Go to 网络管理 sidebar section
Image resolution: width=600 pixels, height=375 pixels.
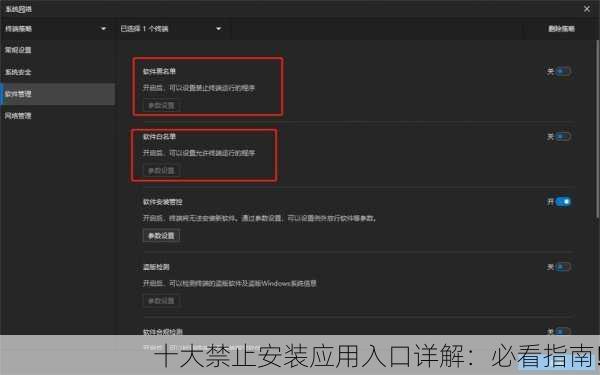click(58, 116)
